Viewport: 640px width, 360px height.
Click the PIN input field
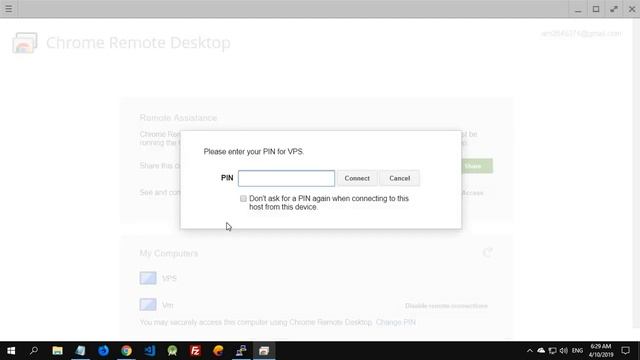pos(286,178)
